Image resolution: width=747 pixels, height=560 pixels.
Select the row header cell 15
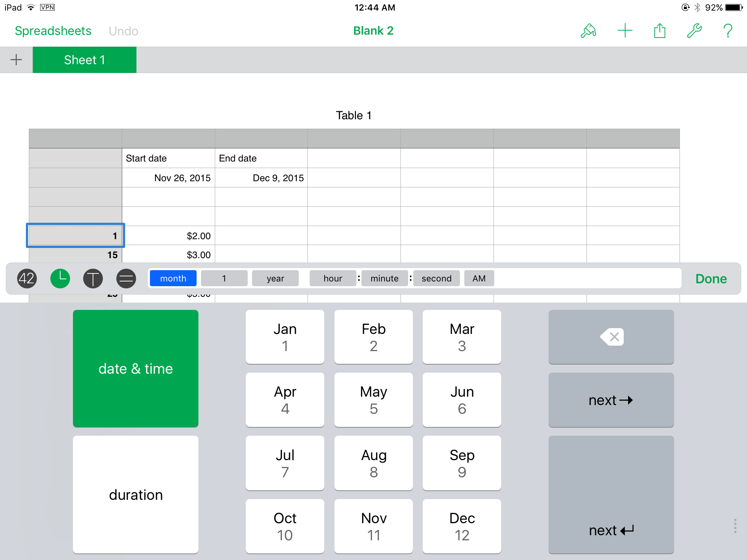76,254
